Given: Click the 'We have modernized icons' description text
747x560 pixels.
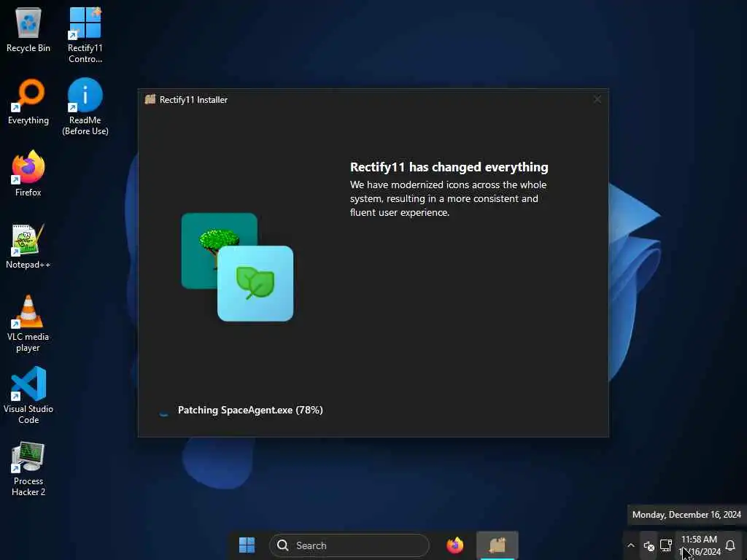Looking at the screenshot, I should (x=448, y=198).
